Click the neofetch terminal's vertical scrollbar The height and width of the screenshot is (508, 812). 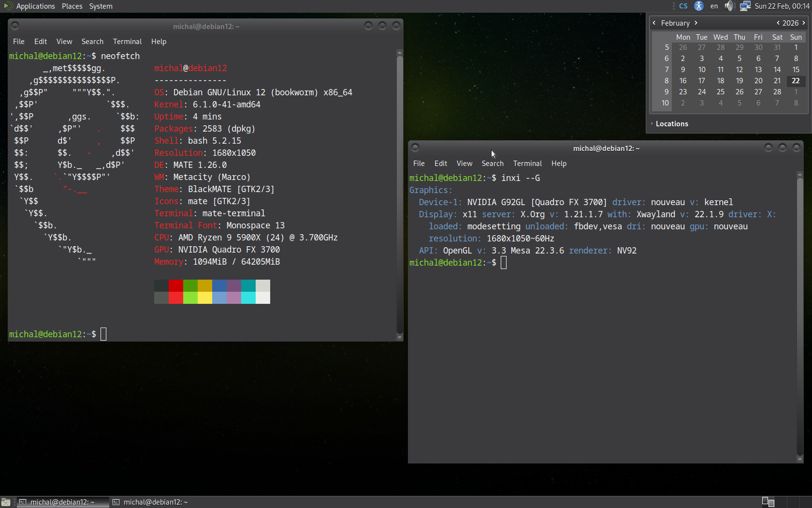(399, 194)
